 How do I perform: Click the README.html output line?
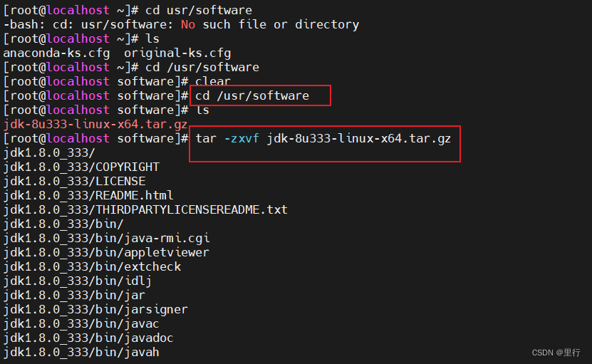pos(88,195)
